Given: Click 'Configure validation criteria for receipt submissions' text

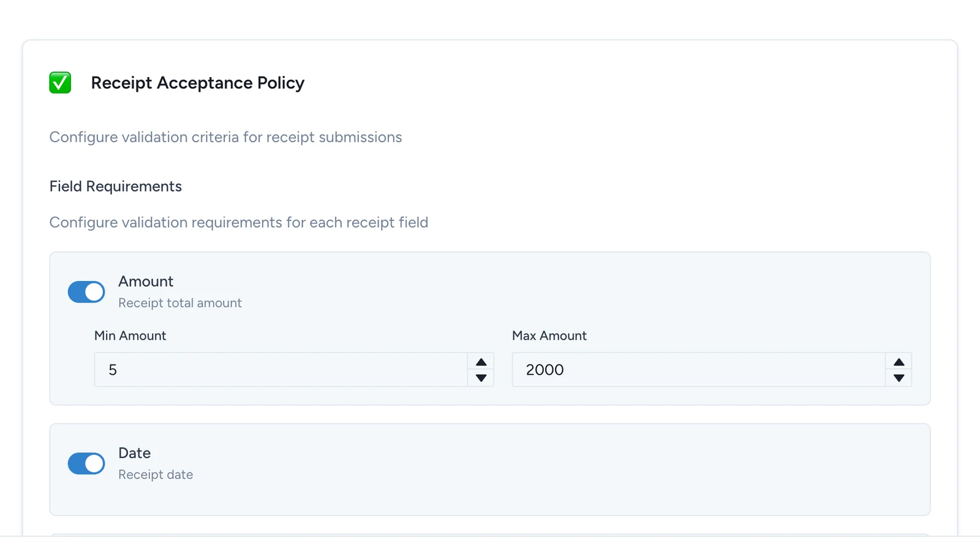Looking at the screenshot, I should click(x=225, y=137).
